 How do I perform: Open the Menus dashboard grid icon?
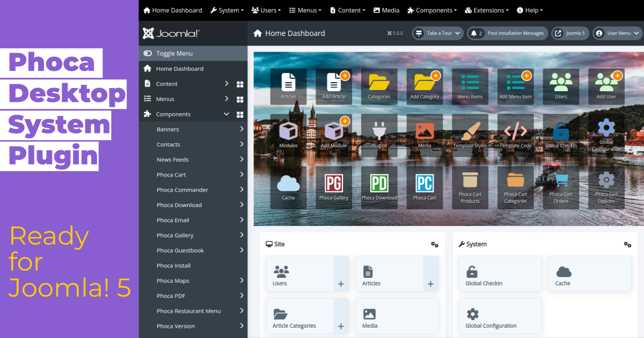pyautogui.click(x=240, y=99)
